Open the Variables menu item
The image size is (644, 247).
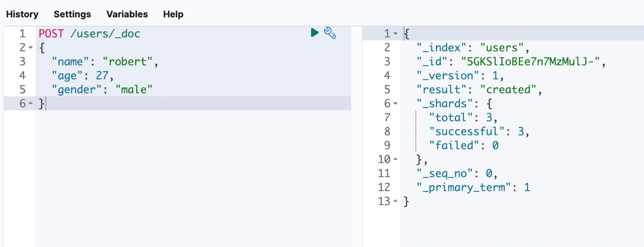pos(127,14)
